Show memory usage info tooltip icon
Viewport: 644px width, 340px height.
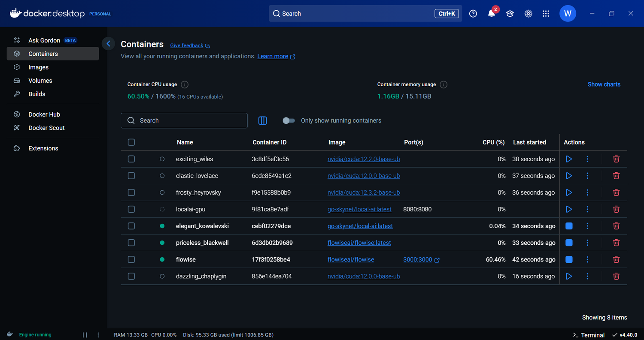point(444,84)
